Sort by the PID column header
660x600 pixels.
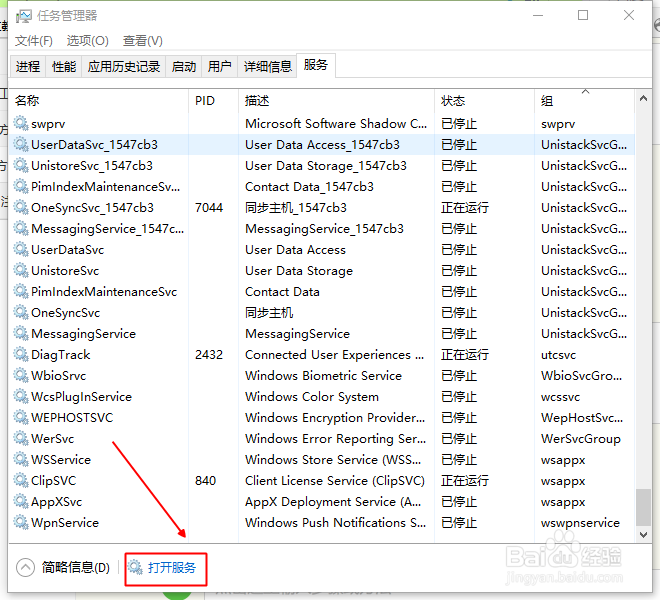pyautogui.click(x=213, y=101)
